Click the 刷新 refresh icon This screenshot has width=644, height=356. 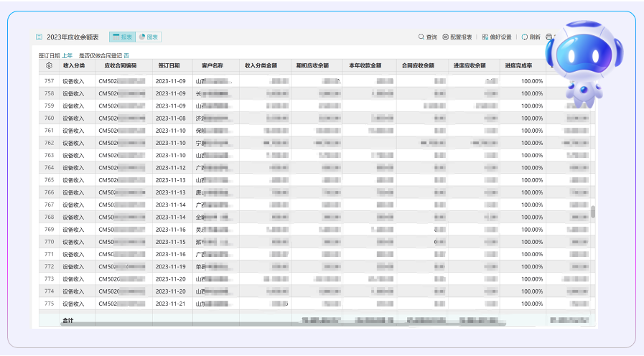point(525,37)
